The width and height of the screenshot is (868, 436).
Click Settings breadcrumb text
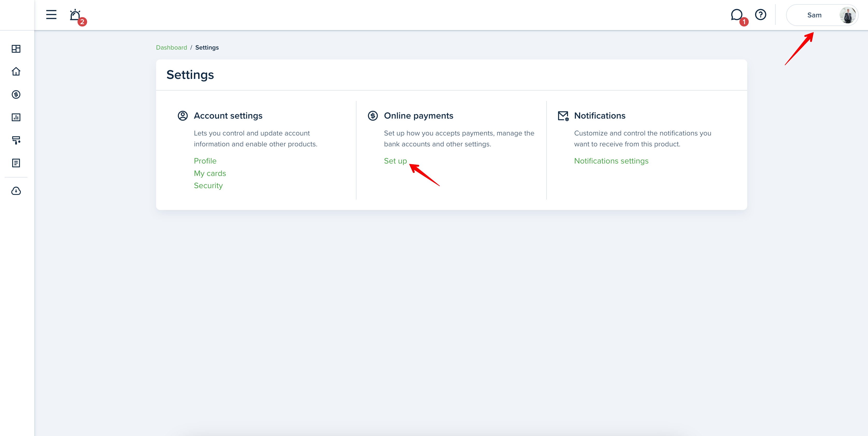[207, 47]
